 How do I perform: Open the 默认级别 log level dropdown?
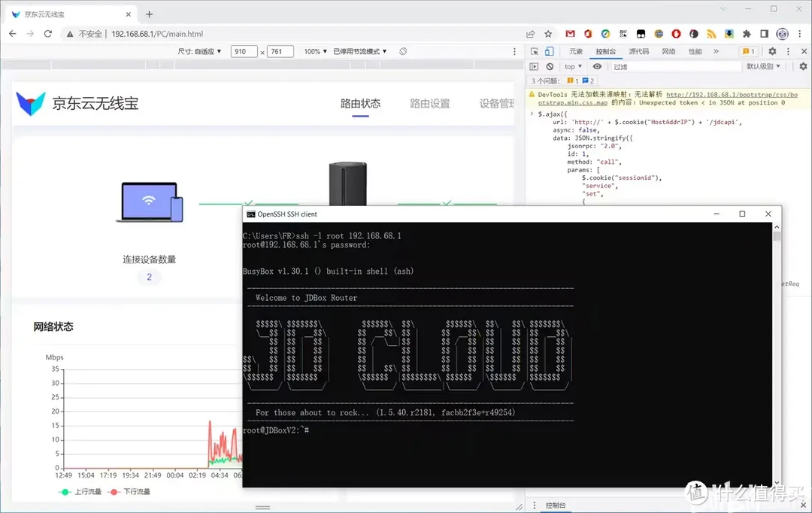tap(763, 67)
